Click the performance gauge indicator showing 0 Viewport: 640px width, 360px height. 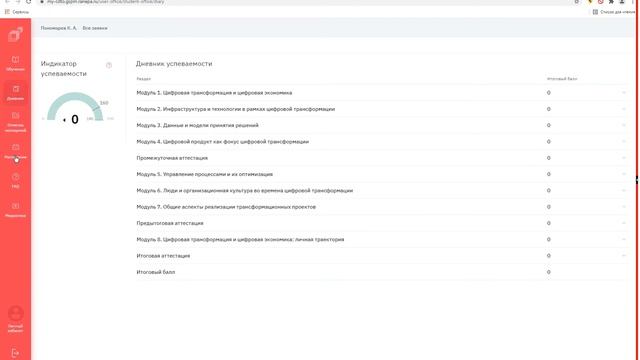tap(75, 107)
